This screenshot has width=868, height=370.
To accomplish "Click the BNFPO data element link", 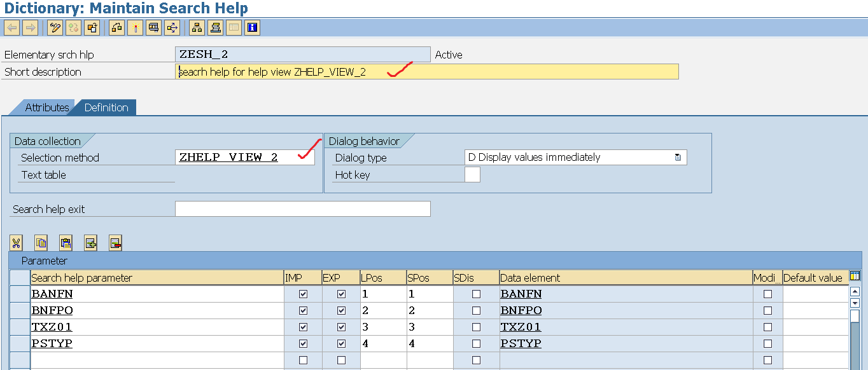I will point(521,311).
